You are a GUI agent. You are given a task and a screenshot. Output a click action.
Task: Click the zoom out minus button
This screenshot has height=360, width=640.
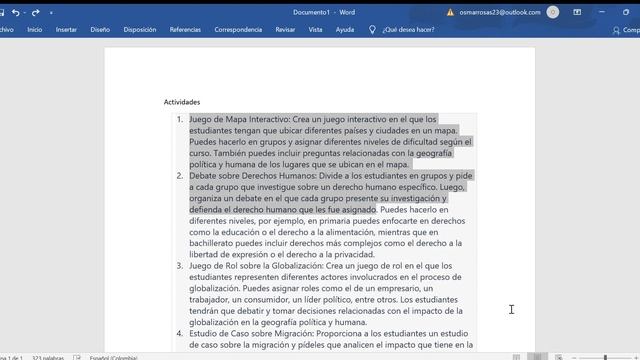pos(574,358)
